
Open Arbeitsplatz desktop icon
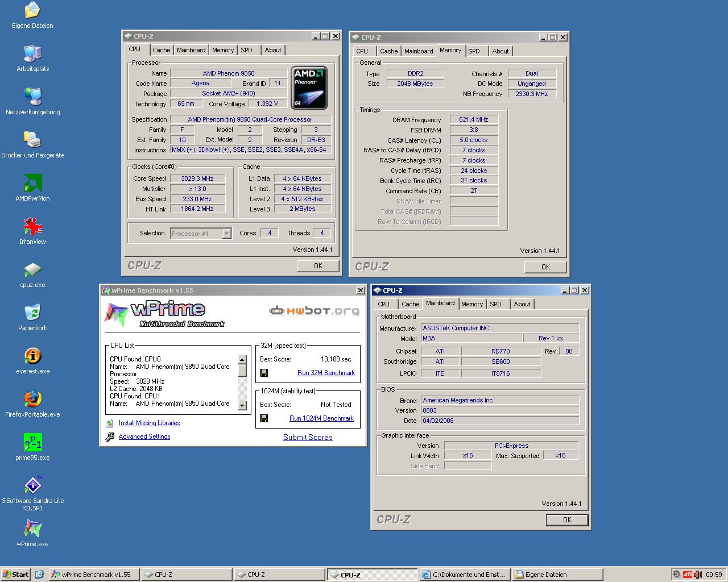pyautogui.click(x=32, y=59)
